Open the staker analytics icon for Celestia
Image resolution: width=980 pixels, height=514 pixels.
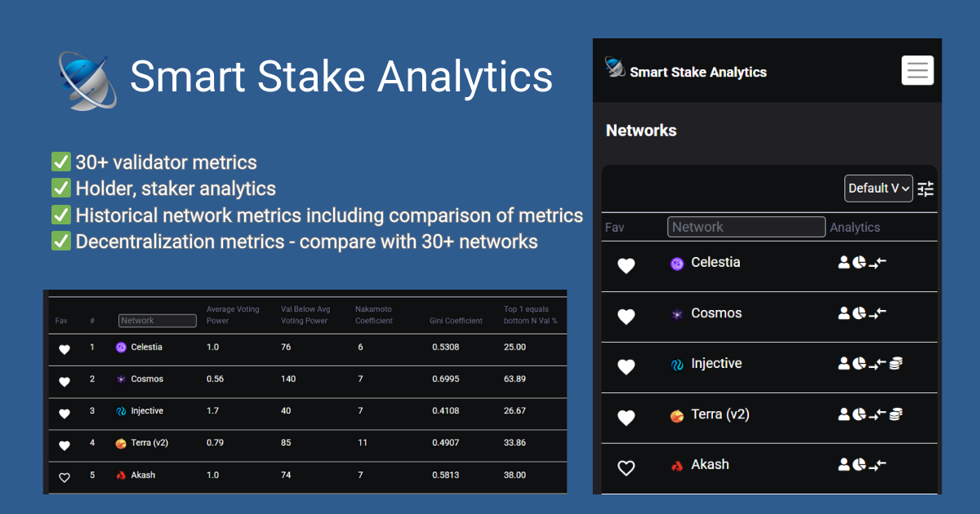click(843, 262)
